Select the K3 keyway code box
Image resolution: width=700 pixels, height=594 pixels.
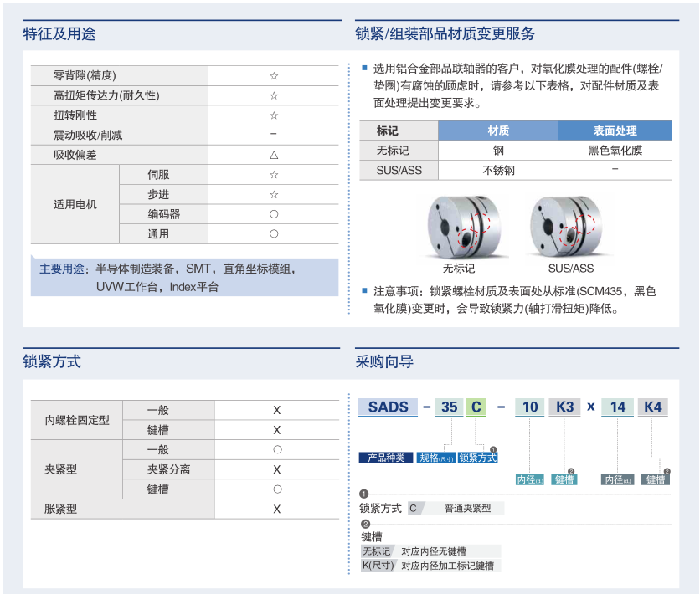564,407
